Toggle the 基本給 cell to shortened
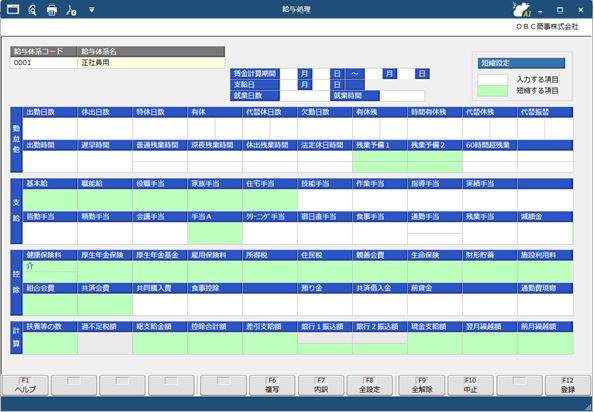This screenshot has height=412, width=594. click(x=50, y=200)
